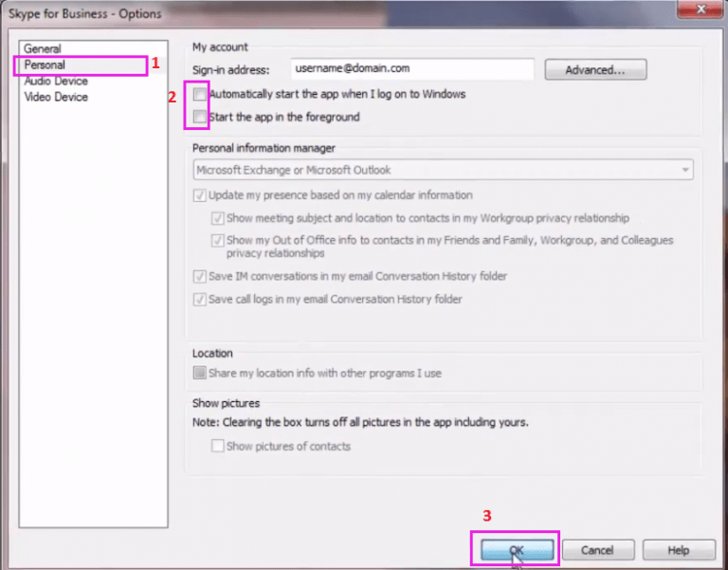Toggle Save IM conversations checkbox

click(x=200, y=276)
